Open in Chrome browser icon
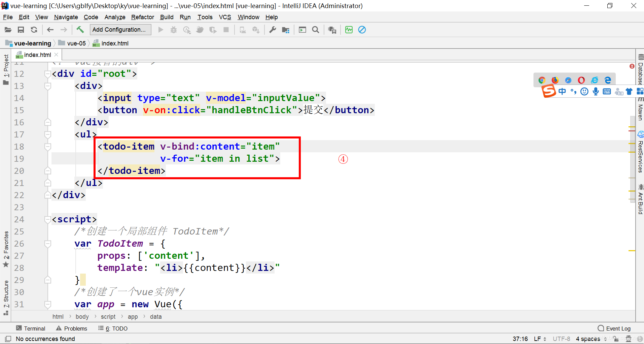This screenshot has width=644, height=344. pos(542,80)
